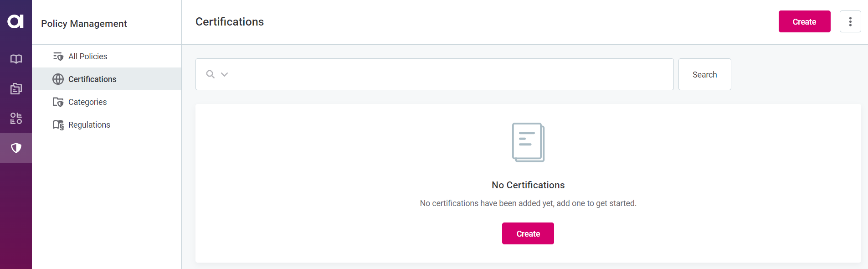Screen dimensions: 868x269
Task: Open the book icon in left rail
Action: pyautogui.click(x=16, y=59)
